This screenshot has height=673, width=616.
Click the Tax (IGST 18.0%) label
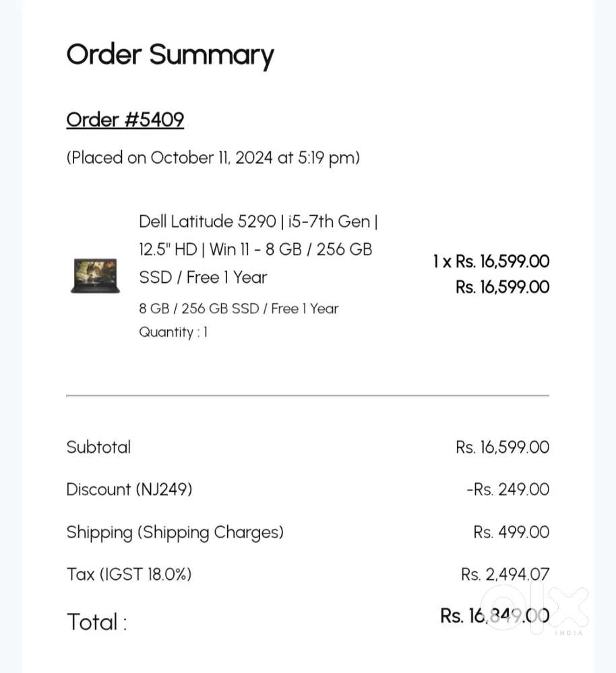(x=129, y=575)
